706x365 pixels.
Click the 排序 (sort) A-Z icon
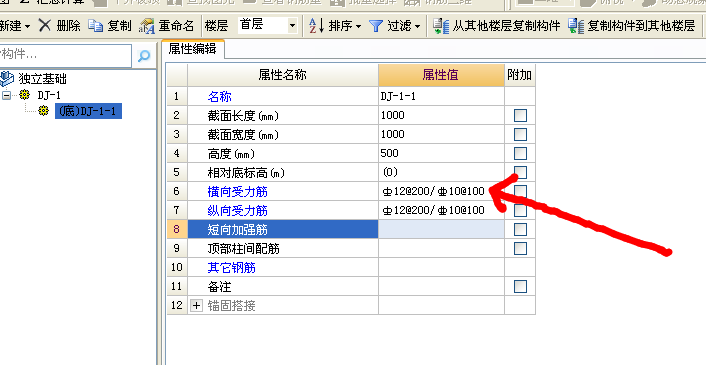(x=317, y=26)
